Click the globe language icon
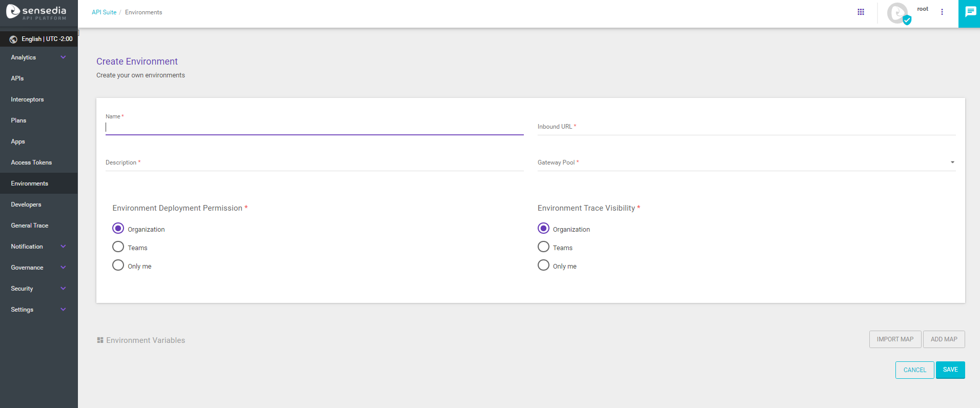The width and height of the screenshot is (980, 408). point(13,39)
